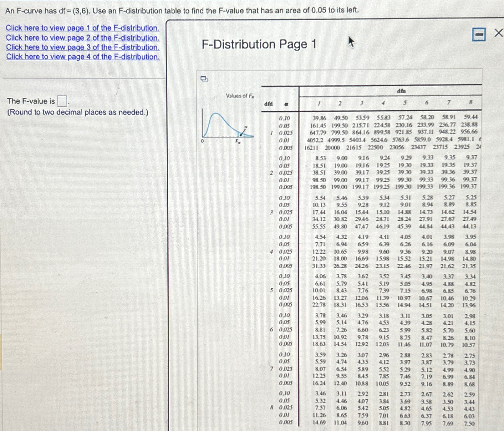Click the F-value answer input box
504x431 pixels.
point(62,101)
